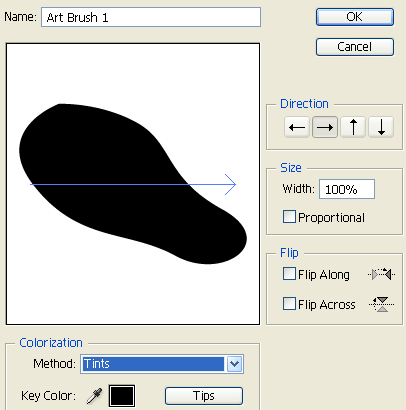Click the Tints method combo box
This screenshot has width=406, height=410.
(162, 364)
